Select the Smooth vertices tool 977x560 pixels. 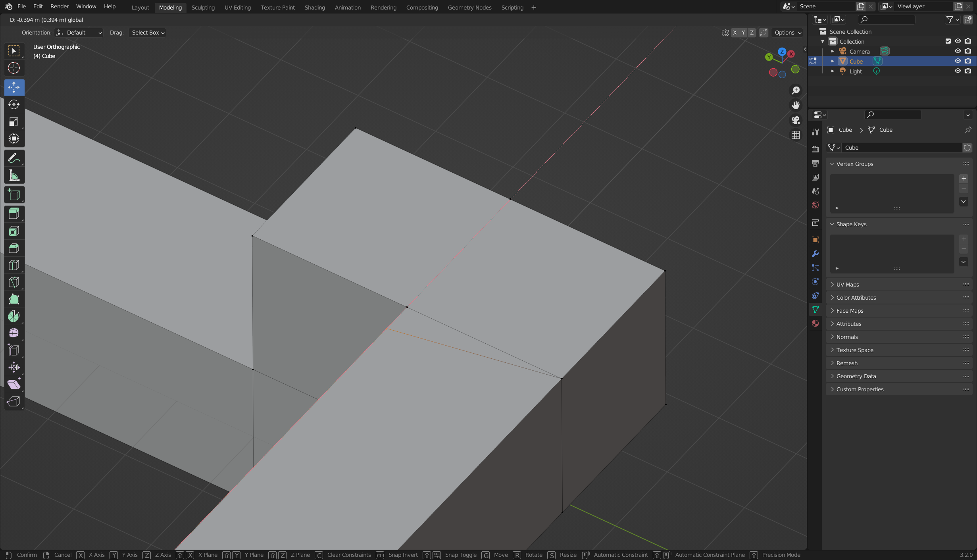(x=14, y=333)
